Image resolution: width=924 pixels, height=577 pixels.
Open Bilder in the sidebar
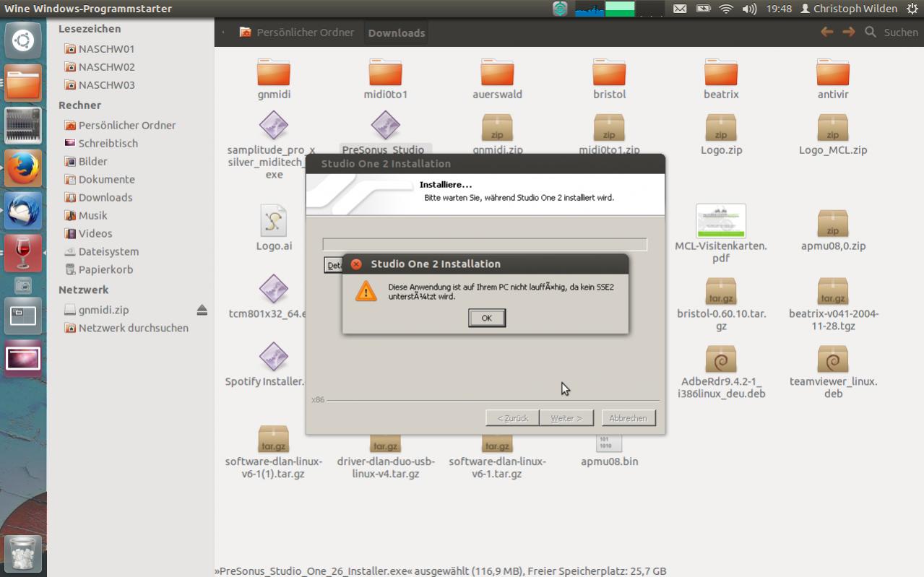point(85,162)
